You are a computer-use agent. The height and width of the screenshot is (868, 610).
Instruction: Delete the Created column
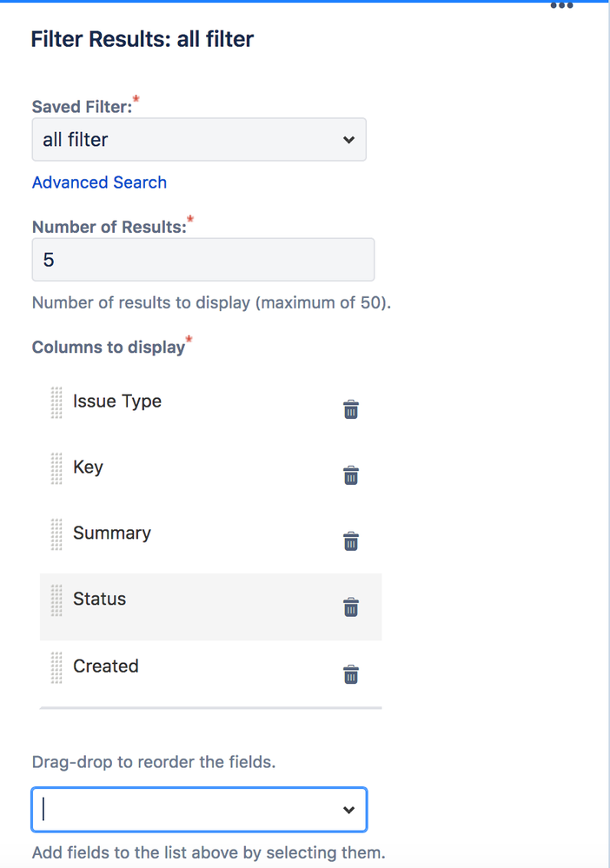click(350, 674)
